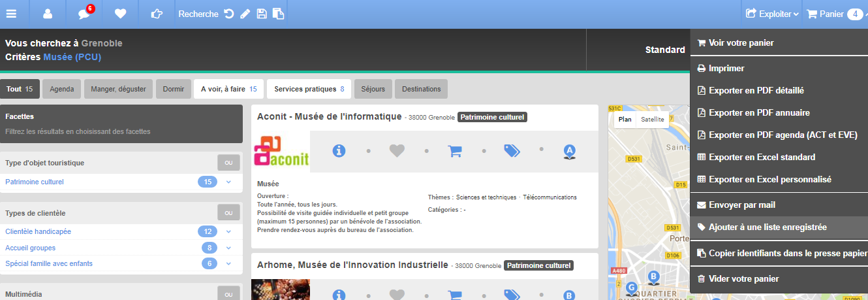Select the Agenda tab
This screenshot has width=868, height=300.
pyautogui.click(x=62, y=89)
